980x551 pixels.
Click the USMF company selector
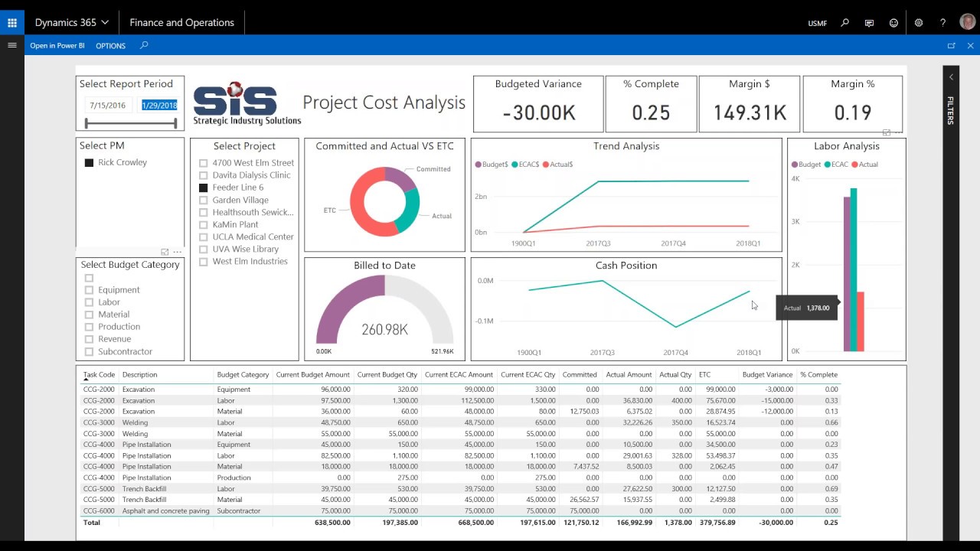coord(817,23)
